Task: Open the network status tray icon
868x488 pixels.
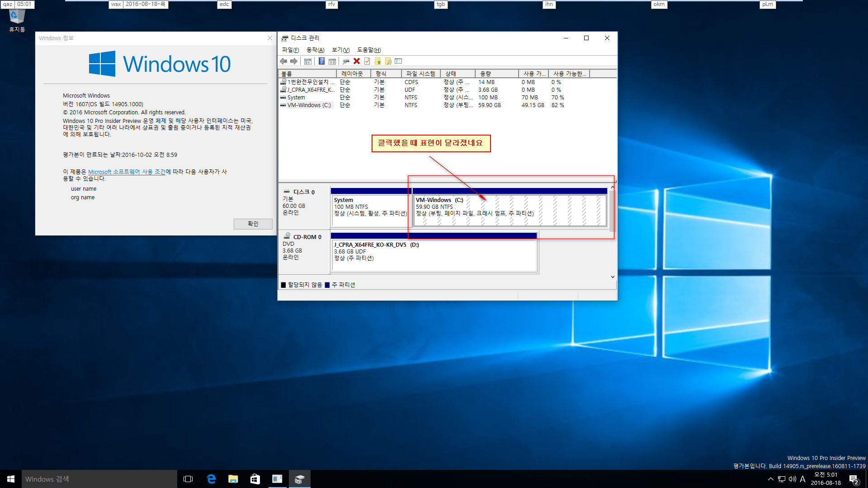Action: [782, 479]
